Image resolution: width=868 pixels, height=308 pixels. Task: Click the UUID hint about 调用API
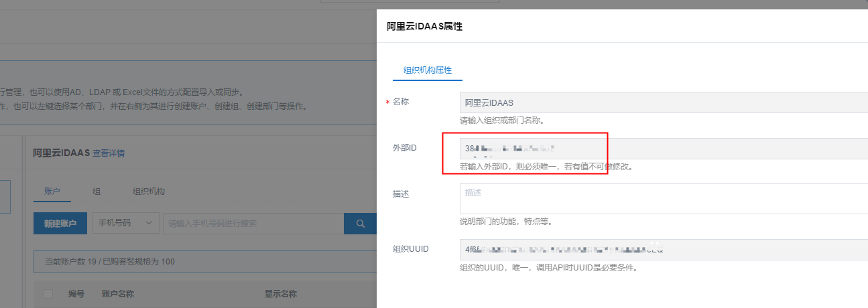coord(548,268)
